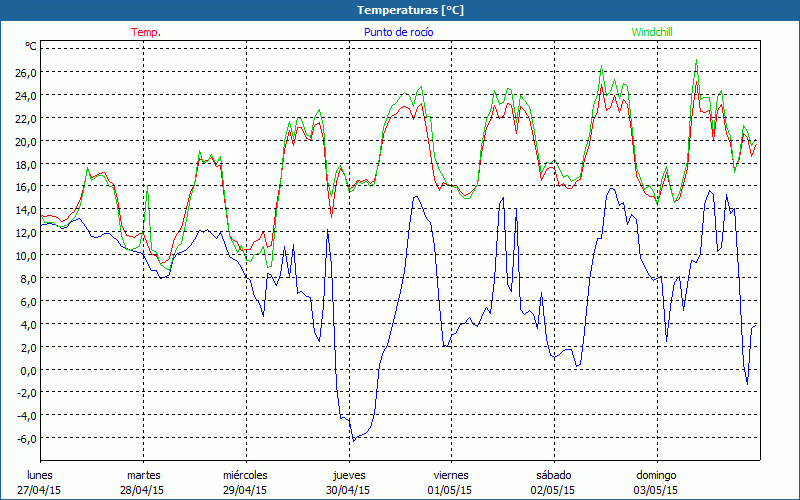This screenshot has height=500, width=800.
Task: Select the red Temp. legend label
Action: [x=146, y=32]
